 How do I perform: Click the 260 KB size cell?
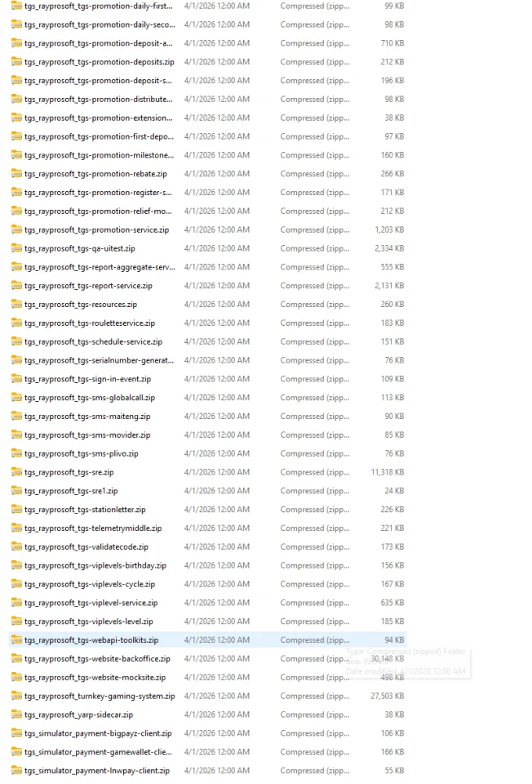point(392,305)
